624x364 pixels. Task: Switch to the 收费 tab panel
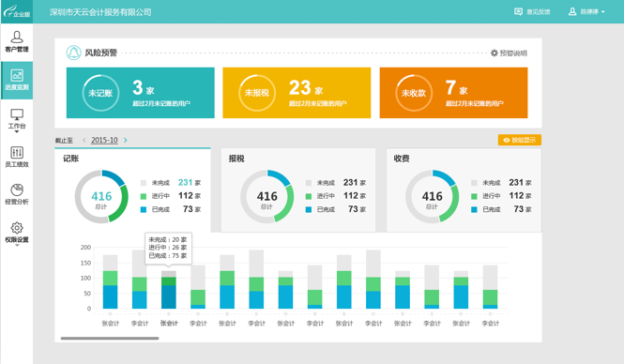click(464, 190)
